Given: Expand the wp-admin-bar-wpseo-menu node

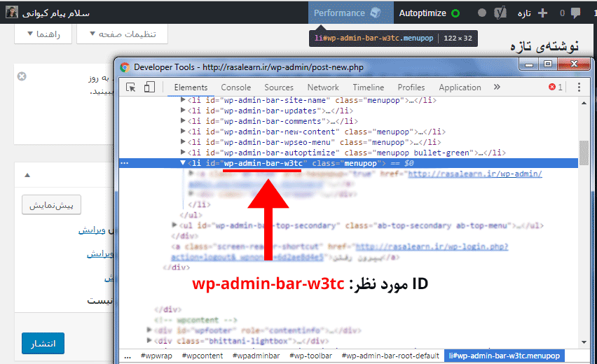Looking at the screenshot, I should coord(183,141).
